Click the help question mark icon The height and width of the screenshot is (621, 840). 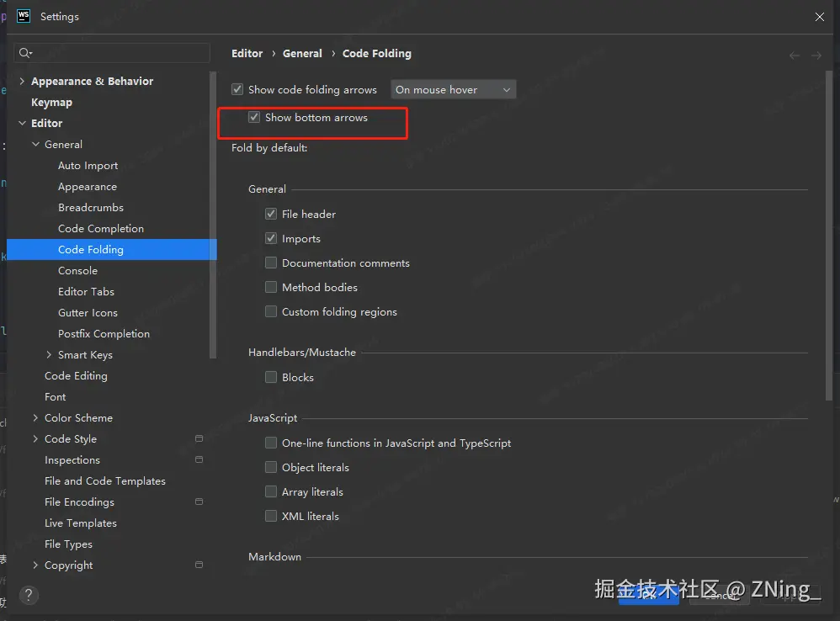click(29, 595)
